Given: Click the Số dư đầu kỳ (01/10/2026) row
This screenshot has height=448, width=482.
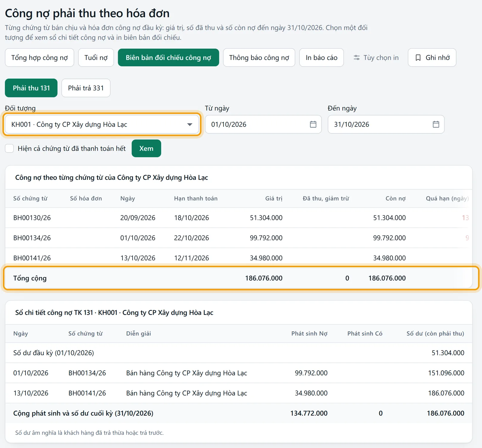Looking at the screenshot, I should [x=239, y=352].
